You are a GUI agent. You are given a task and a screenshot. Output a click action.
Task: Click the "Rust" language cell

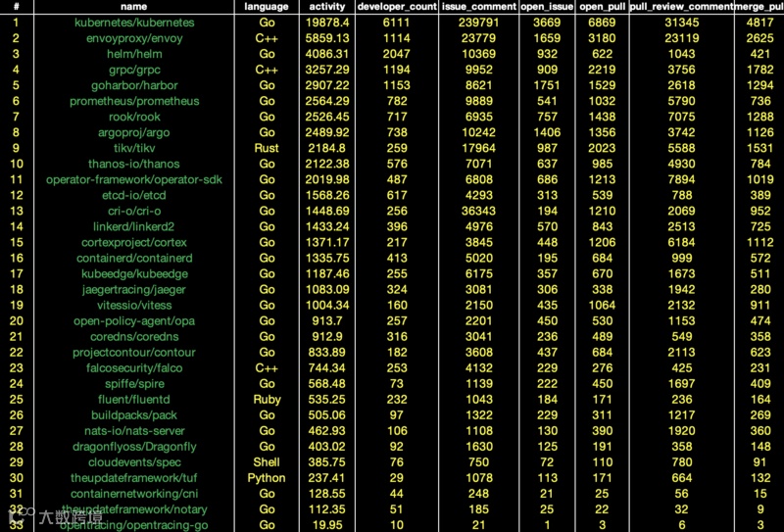[266, 148]
